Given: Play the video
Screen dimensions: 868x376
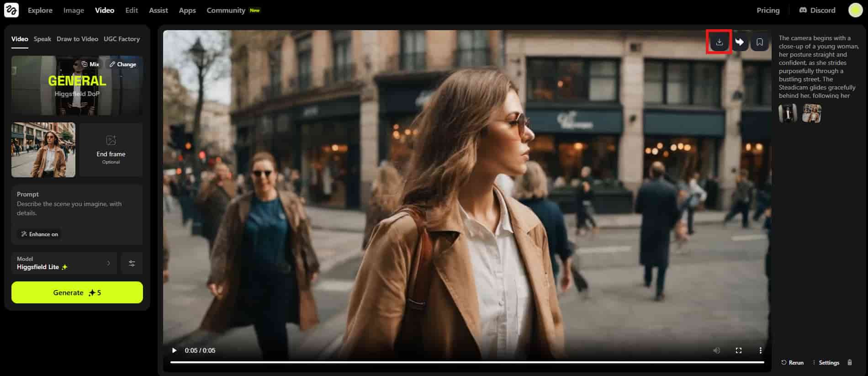Looking at the screenshot, I should click(174, 350).
